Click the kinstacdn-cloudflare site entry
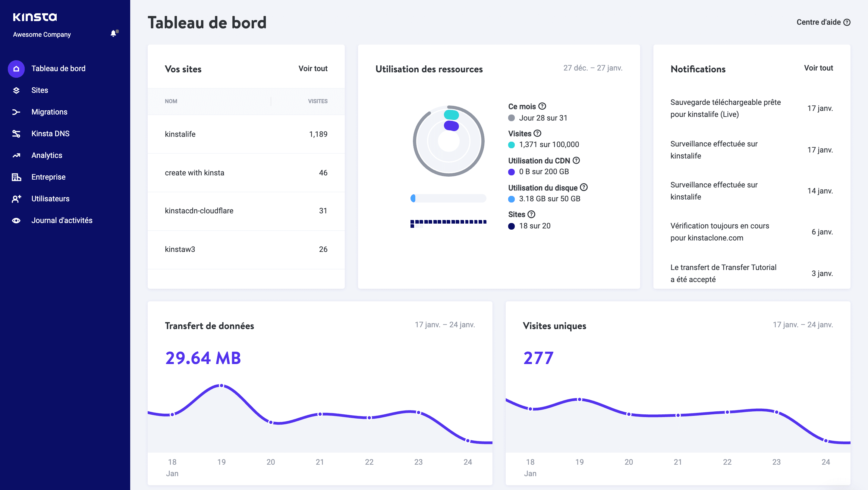The width and height of the screenshot is (868, 490). click(199, 210)
